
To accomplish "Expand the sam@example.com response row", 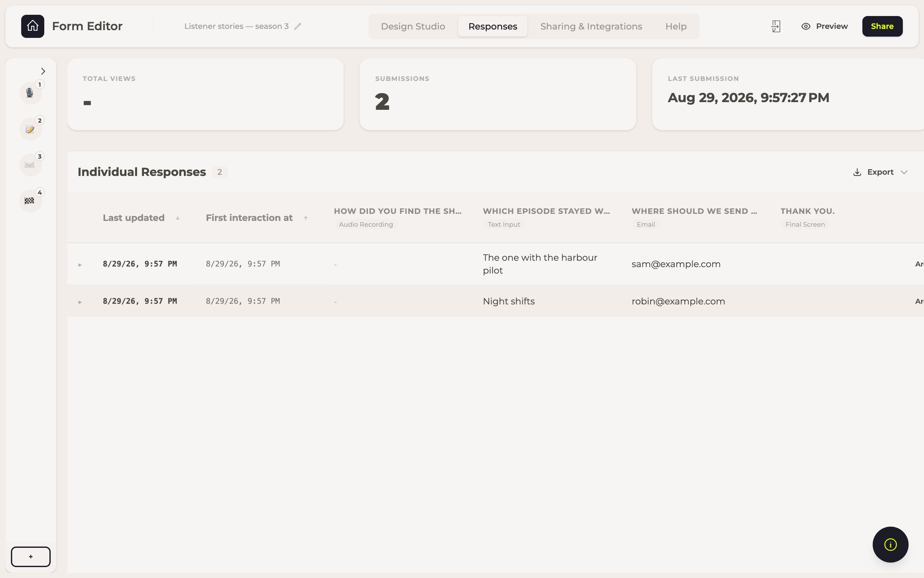I will [x=80, y=265].
